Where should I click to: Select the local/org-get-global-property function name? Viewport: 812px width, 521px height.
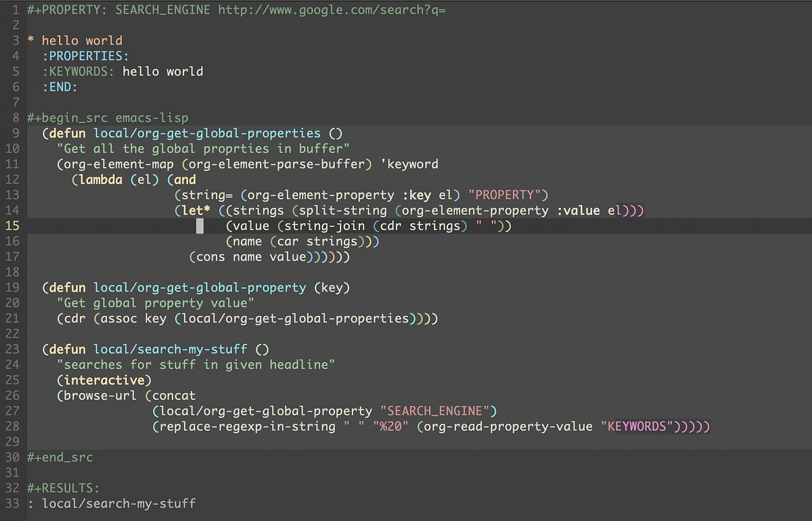[x=200, y=287]
